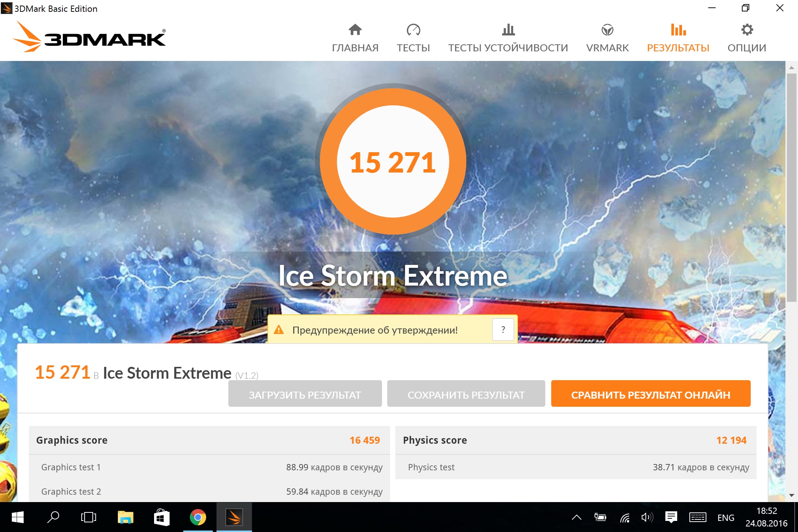The height and width of the screenshot is (532, 798).
Task: Click the Предупреждение об утверждении warning text
Action: 375,330
